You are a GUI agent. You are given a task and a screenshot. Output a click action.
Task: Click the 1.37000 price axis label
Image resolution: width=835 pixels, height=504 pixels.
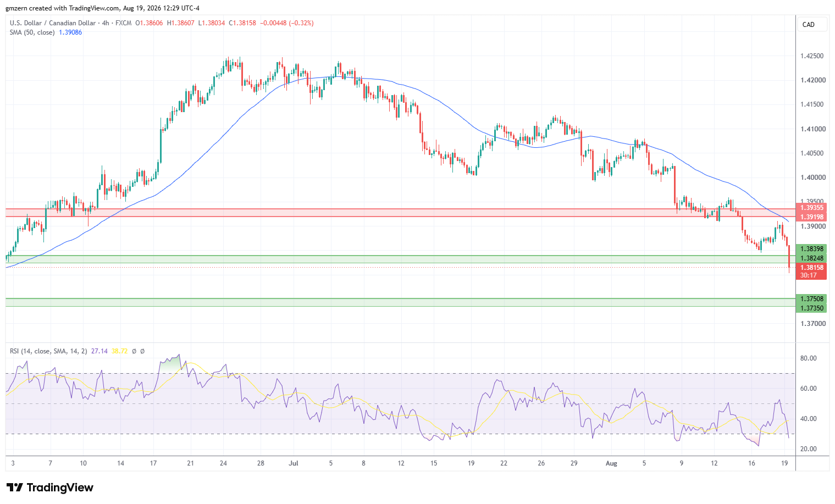click(813, 324)
